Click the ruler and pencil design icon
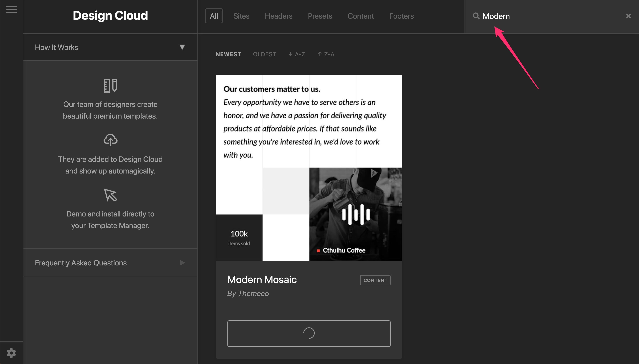Viewport: 639px width, 364px height. point(110,85)
